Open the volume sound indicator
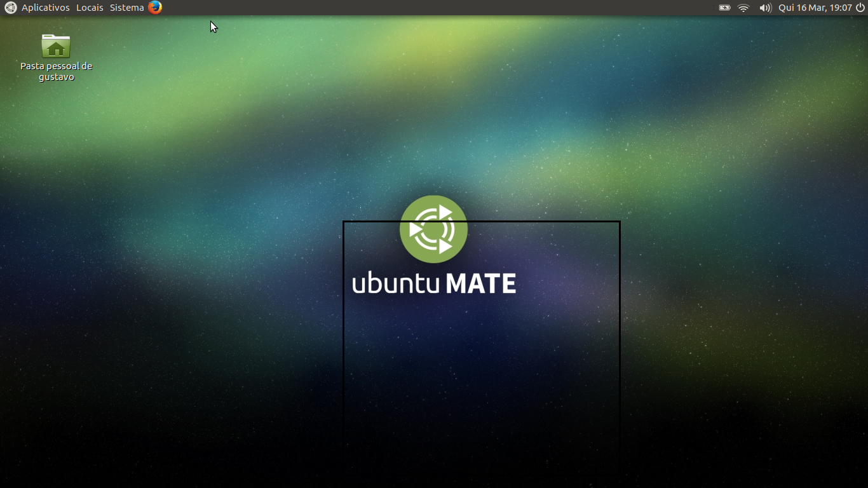The height and width of the screenshot is (488, 868). [x=765, y=8]
